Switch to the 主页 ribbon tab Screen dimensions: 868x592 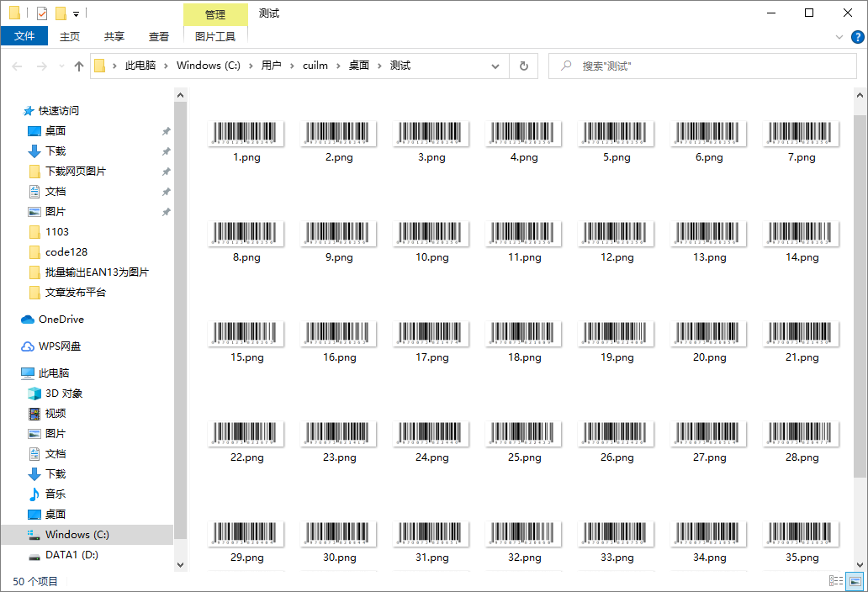[x=70, y=36]
